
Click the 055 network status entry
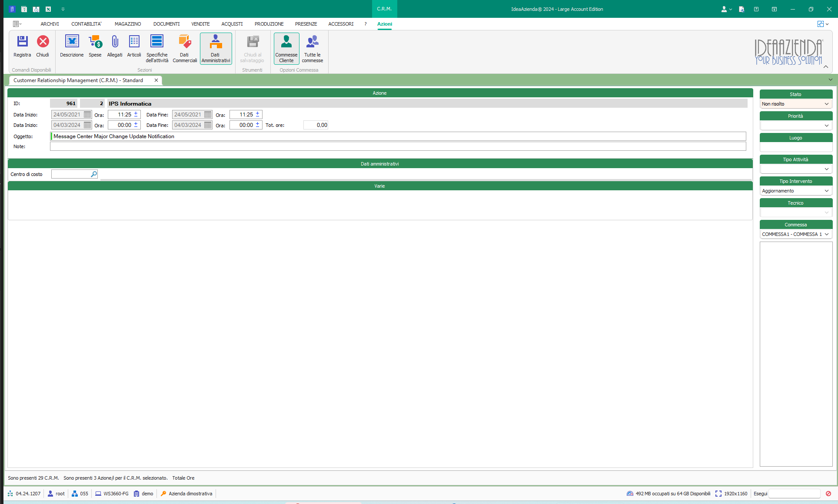point(80,494)
